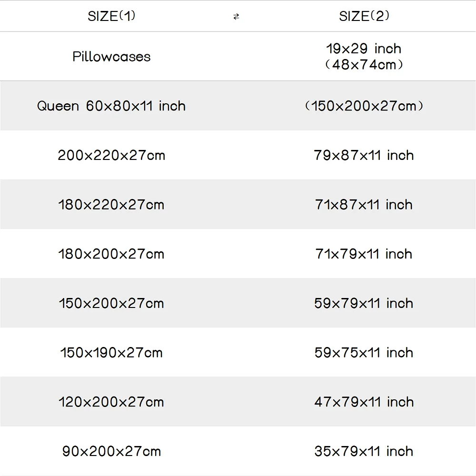Select Queen 60x80x11 inch cell
The width and height of the screenshot is (476, 476).
coord(111,106)
